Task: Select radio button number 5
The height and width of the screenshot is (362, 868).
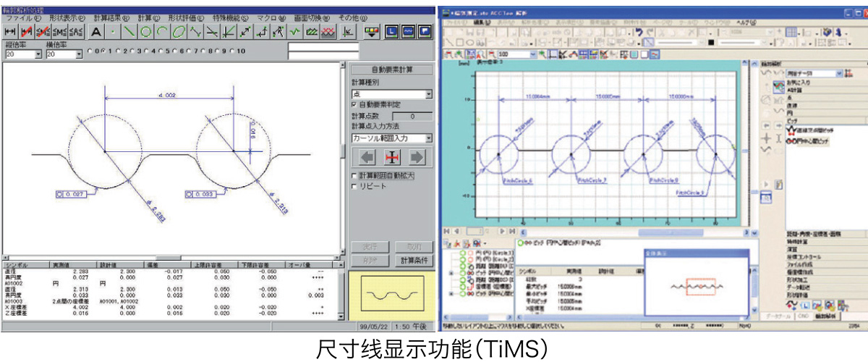Action: (165, 51)
